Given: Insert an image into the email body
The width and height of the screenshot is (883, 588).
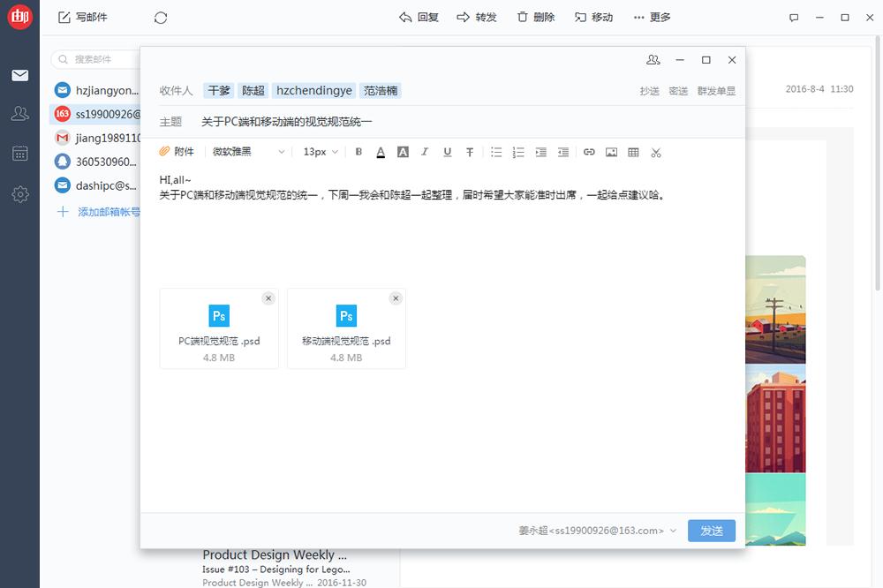Looking at the screenshot, I should 611,152.
